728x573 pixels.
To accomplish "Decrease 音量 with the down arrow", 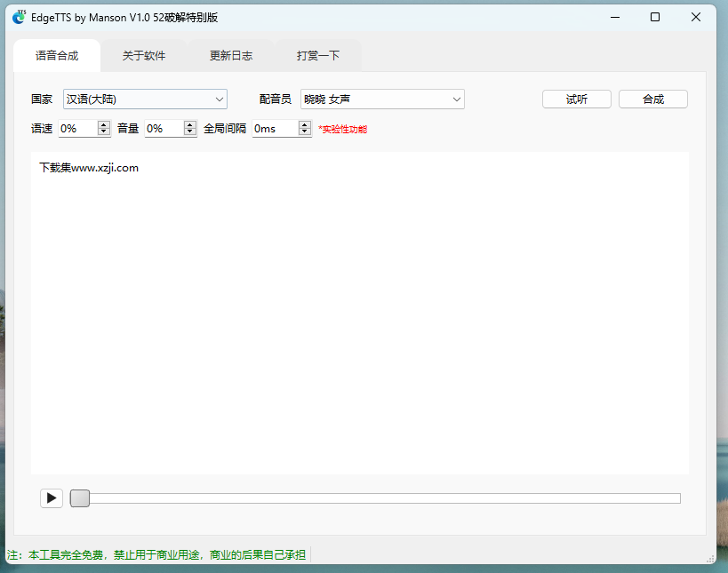I will (x=190, y=132).
